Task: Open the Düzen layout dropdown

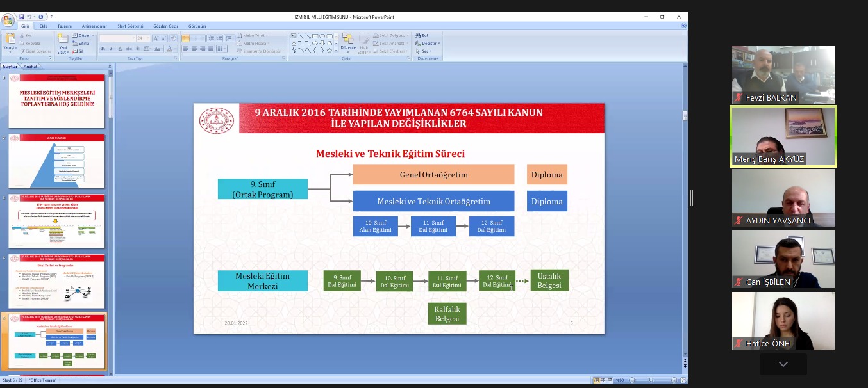Action: point(83,36)
